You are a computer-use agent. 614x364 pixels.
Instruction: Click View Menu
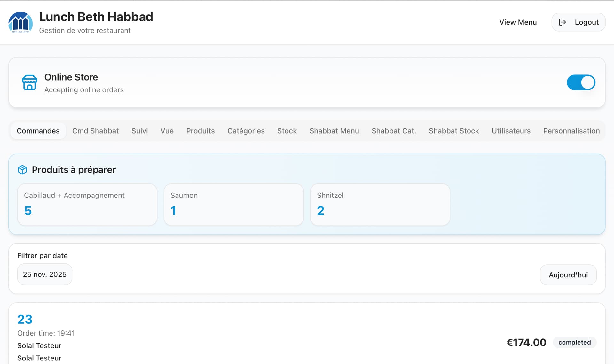(x=518, y=22)
